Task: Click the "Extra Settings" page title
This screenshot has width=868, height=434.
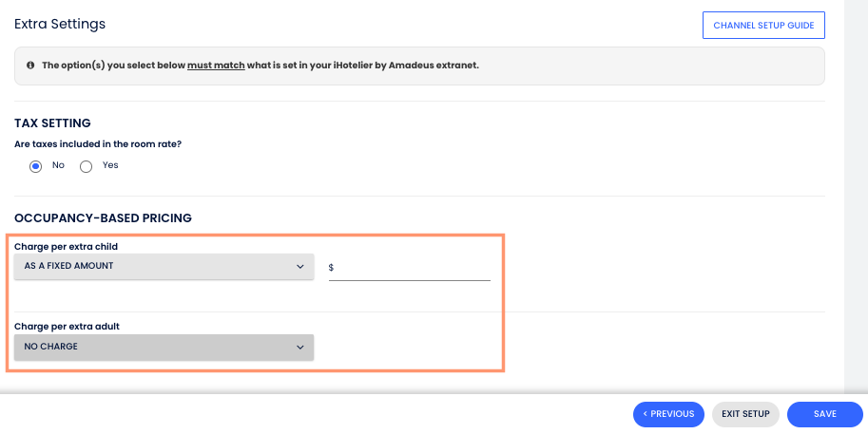Action: (x=60, y=24)
